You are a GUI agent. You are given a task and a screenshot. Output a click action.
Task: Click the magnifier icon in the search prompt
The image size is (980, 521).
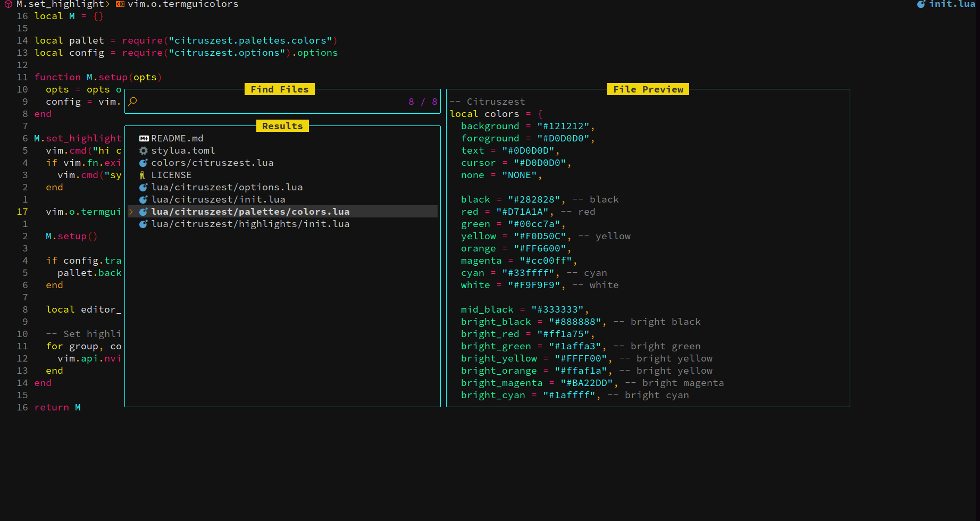click(x=132, y=102)
